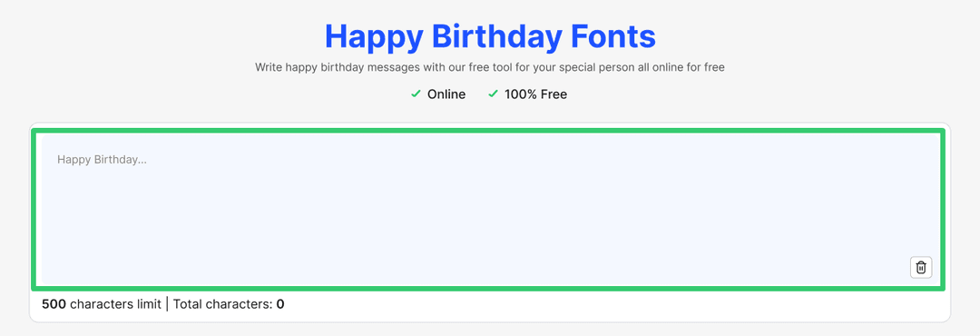Click the "Happy Birthday..." placeholder text
The height and width of the screenshot is (336, 980).
(x=102, y=160)
